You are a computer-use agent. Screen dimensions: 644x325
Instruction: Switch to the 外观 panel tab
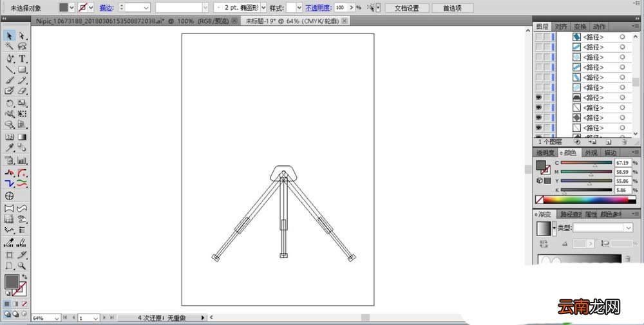pyautogui.click(x=591, y=153)
